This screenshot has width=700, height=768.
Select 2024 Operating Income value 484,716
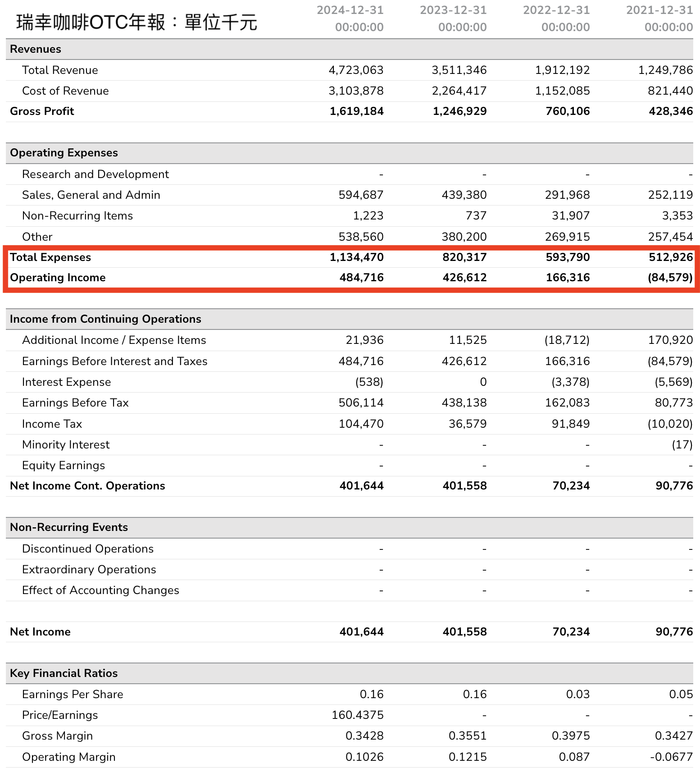click(361, 278)
